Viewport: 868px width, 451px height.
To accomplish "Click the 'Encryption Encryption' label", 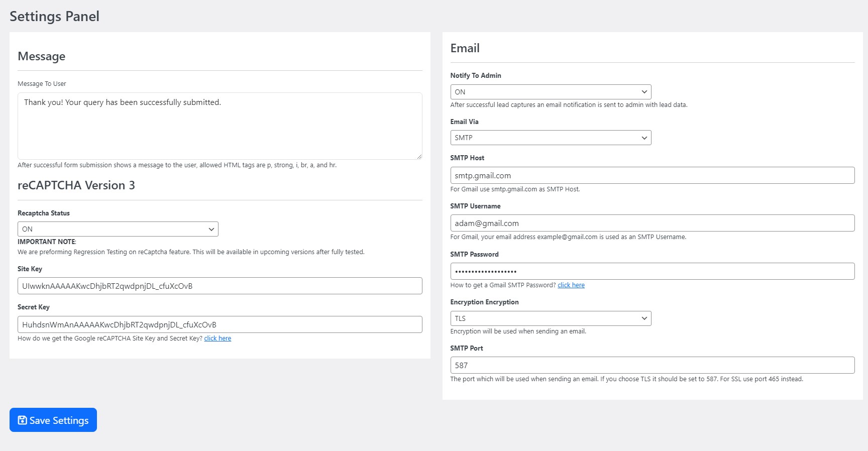I will (x=484, y=302).
